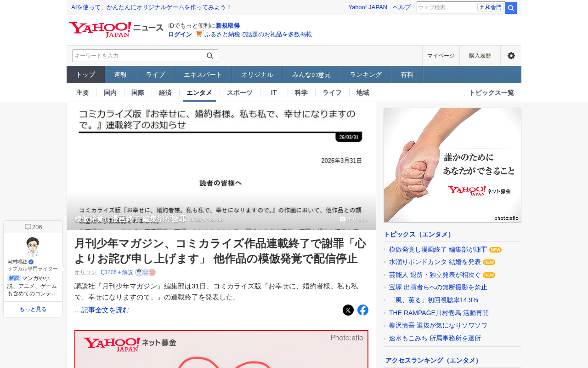Open topic 「風、薫る」初回視聴率14.9%
The height and width of the screenshot is (368, 588).
(434, 300)
